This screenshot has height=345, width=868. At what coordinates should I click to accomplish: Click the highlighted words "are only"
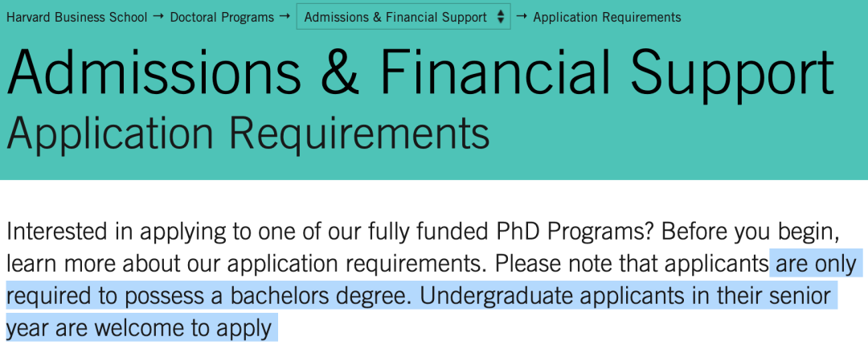pyautogui.click(x=814, y=263)
